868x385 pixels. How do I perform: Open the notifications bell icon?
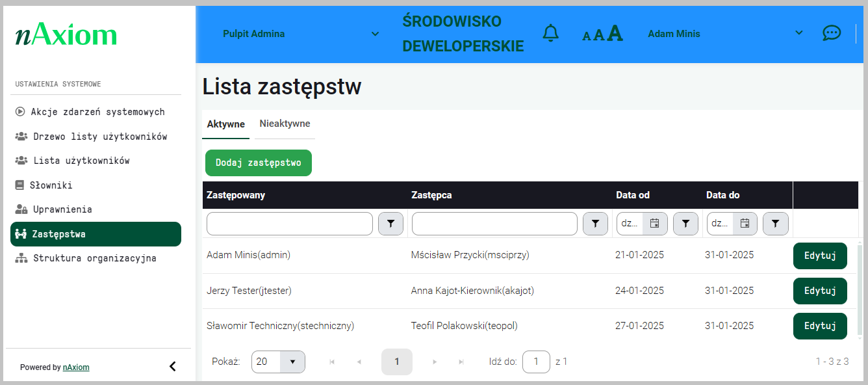click(550, 33)
